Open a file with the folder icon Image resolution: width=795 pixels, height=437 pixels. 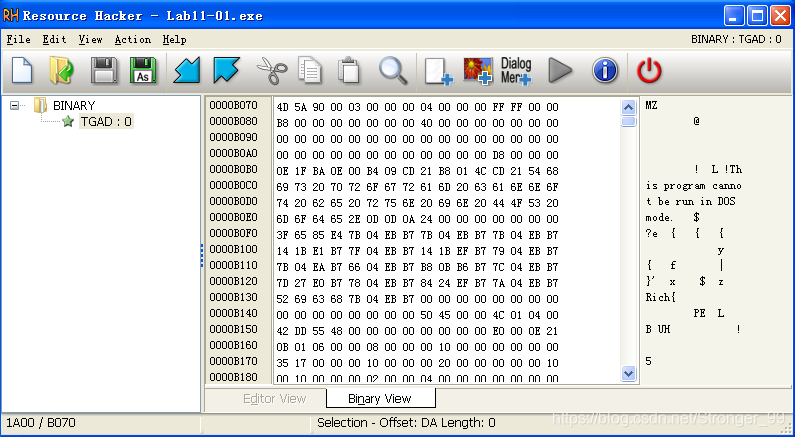pos(61,70)
